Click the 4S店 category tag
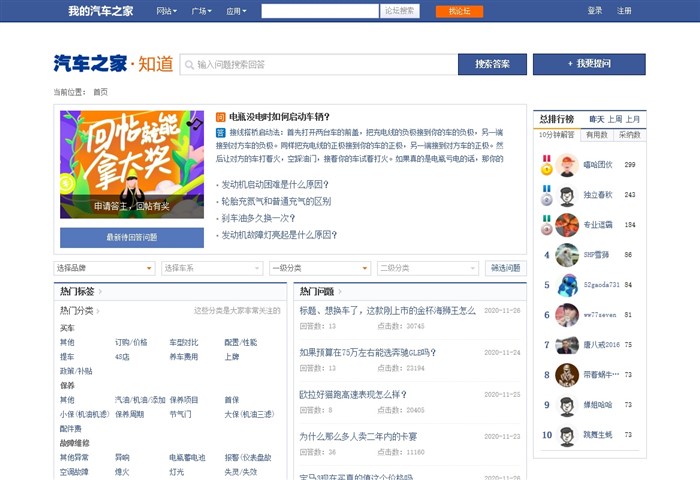This screenshot has width=700, height=480. click(122, 357)
